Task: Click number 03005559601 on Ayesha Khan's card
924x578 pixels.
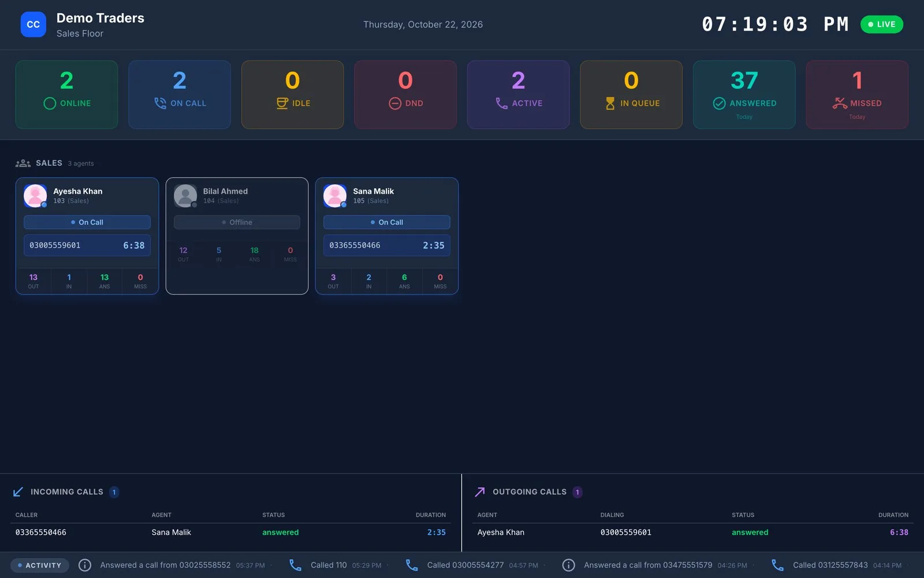Action: click(55, 246)
